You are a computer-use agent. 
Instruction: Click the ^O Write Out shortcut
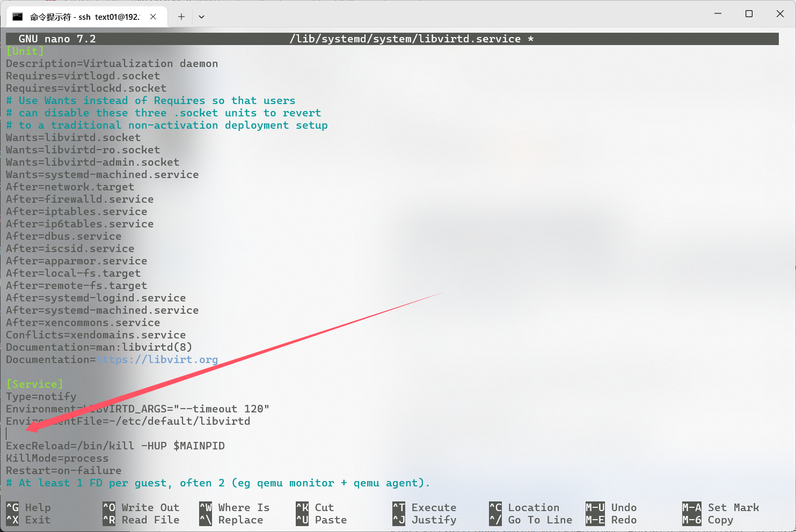click(141, 507)
